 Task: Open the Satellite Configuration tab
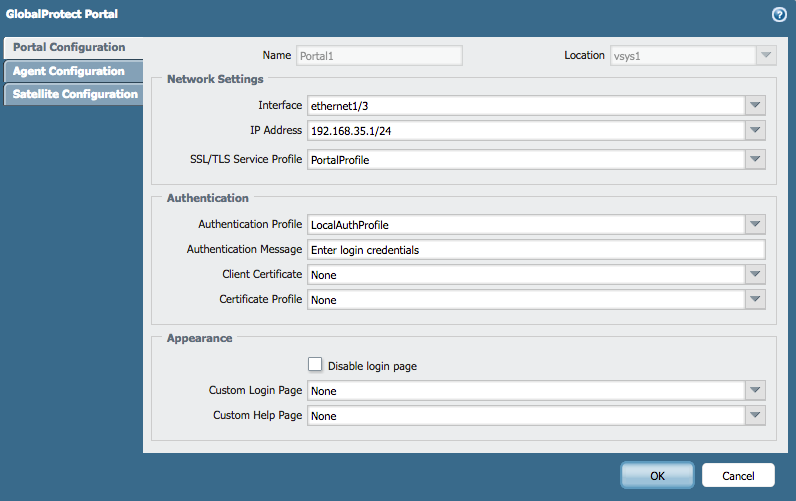74,94
